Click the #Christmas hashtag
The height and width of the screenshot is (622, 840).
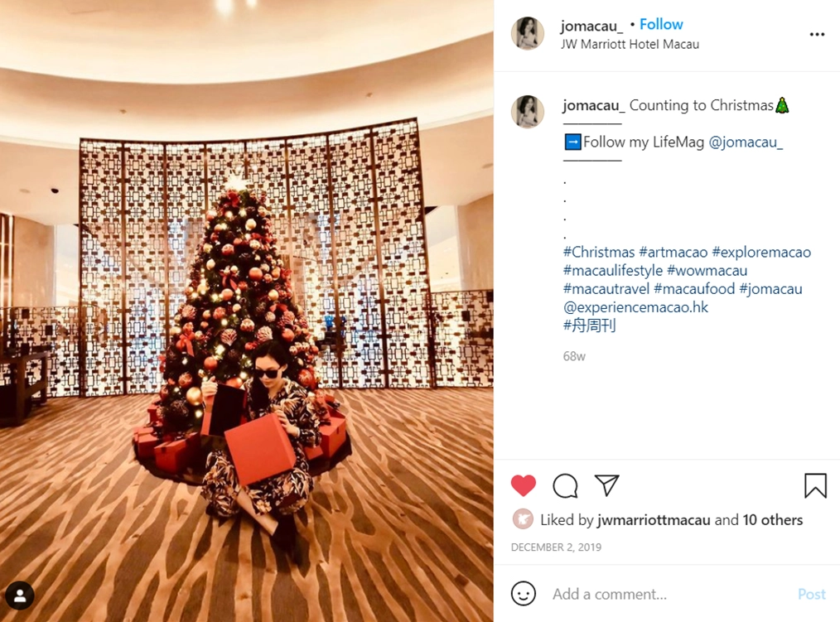[x=599, y=252]
